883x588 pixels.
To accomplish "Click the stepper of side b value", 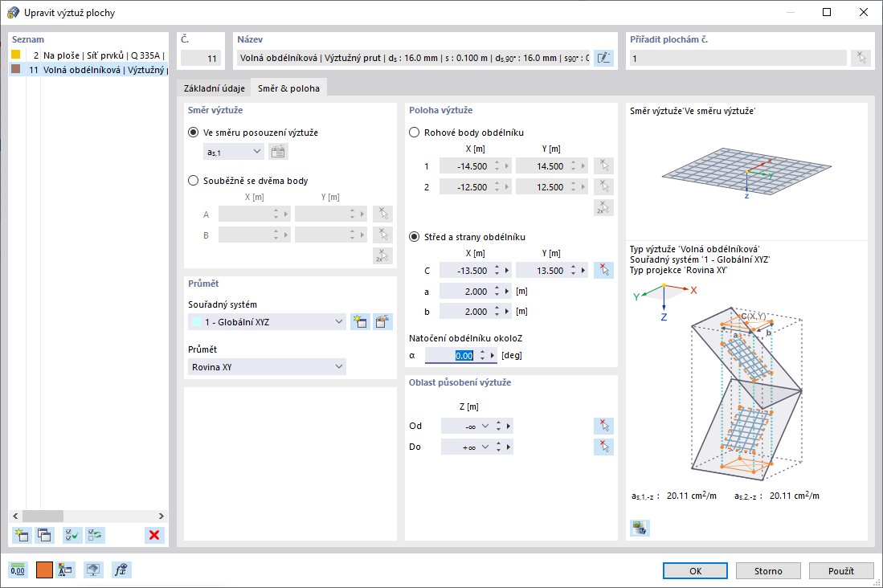I will click(x=497, y=312).
